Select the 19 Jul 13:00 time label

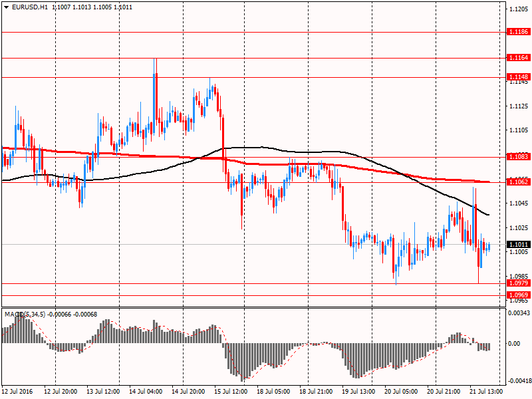pos(357,392)
